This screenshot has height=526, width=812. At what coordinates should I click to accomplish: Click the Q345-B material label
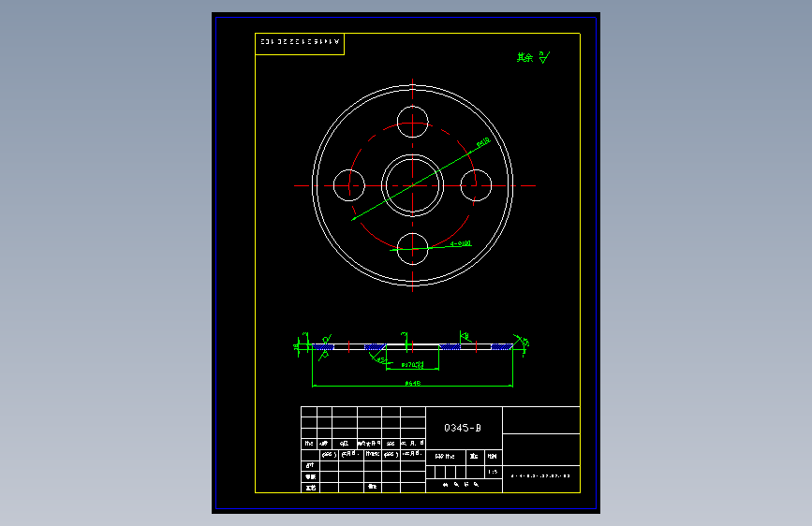pos(463,428)
